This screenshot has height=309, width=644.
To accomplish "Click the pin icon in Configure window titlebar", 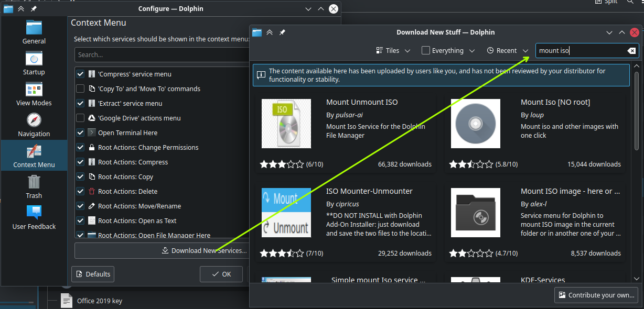I will (34, 9).
